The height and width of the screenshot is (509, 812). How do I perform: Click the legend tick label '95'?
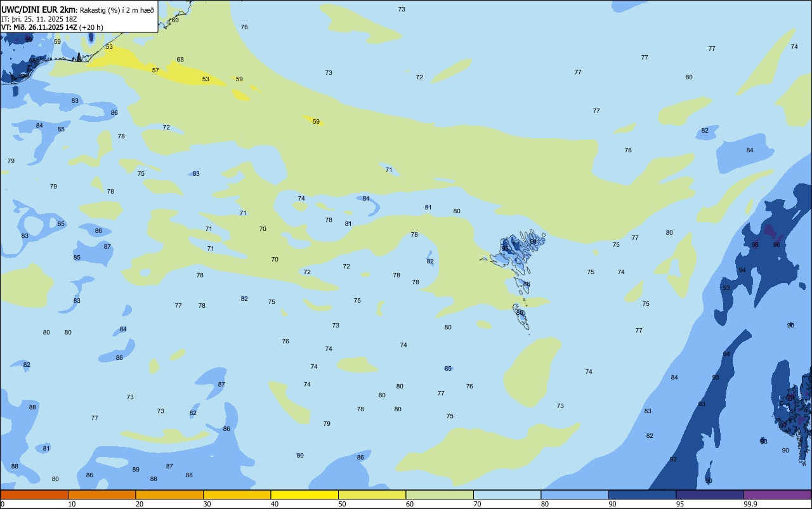[680, 504]
